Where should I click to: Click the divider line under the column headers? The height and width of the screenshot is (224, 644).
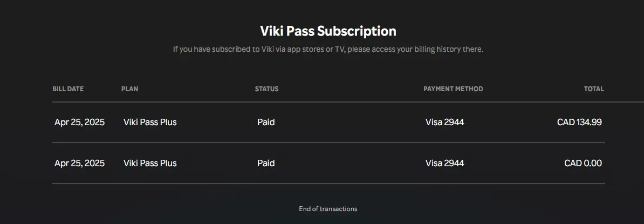[348, 102]
